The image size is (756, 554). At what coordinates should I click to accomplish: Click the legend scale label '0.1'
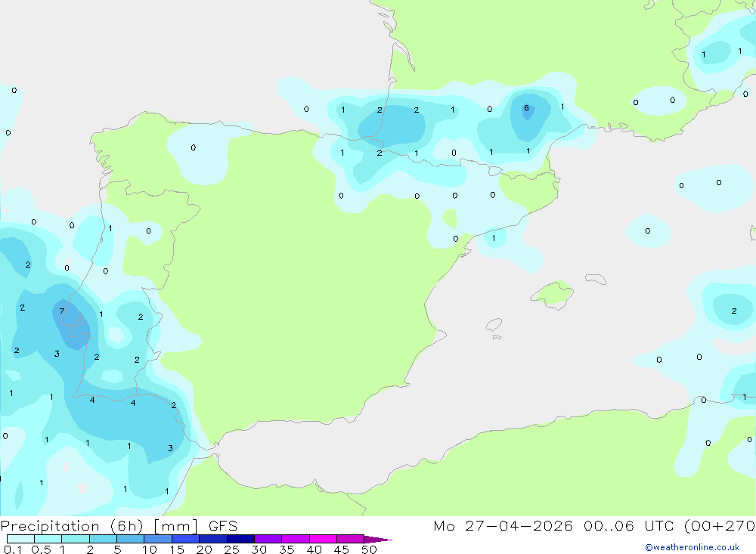click(x=13, y=549)
